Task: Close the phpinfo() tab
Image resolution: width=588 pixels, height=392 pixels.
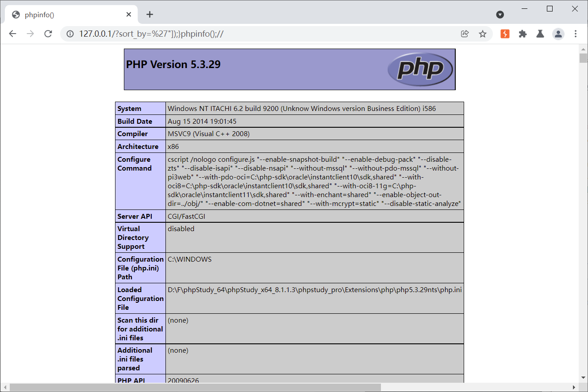Action: [129, 15]
